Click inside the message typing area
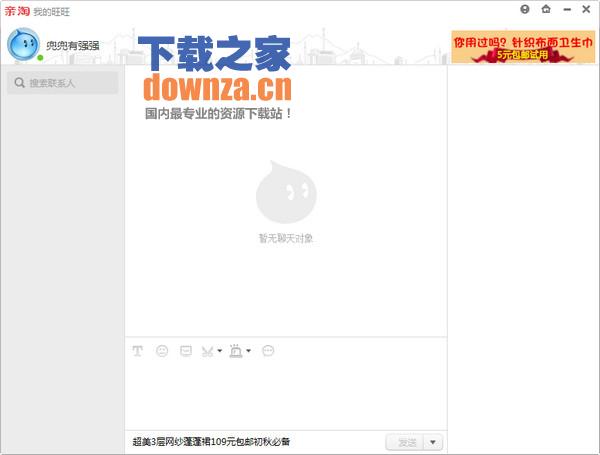 [x=286, y=396]
